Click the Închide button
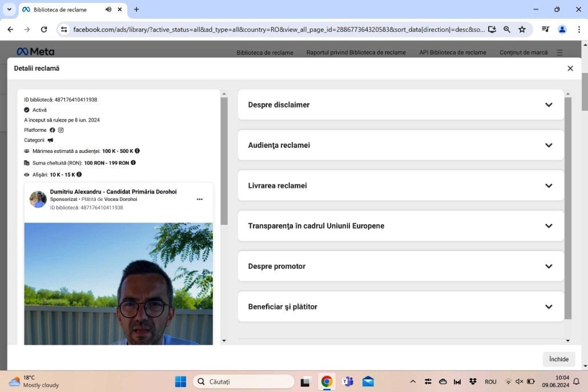The width and height of the screenshot is (588, 392). click(558, 359)
